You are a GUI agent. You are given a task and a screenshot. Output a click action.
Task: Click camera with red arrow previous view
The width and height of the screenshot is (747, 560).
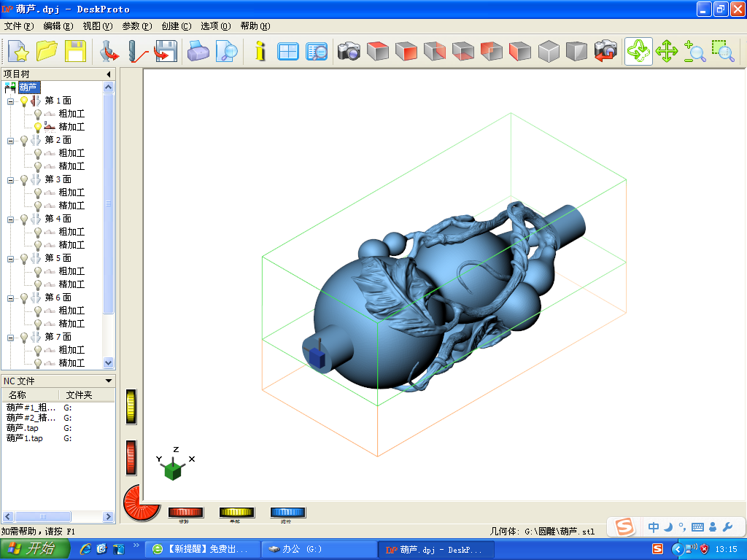tap(605, 51)
